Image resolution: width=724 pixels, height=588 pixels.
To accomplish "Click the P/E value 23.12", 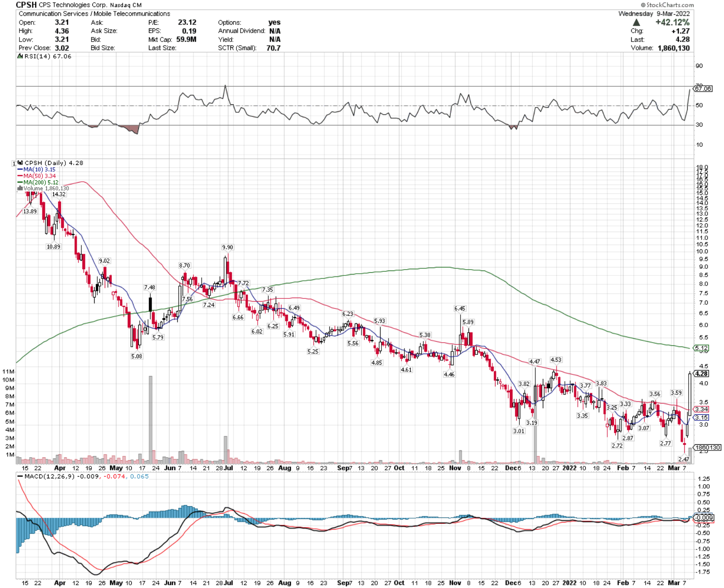I will pos(187,22).
